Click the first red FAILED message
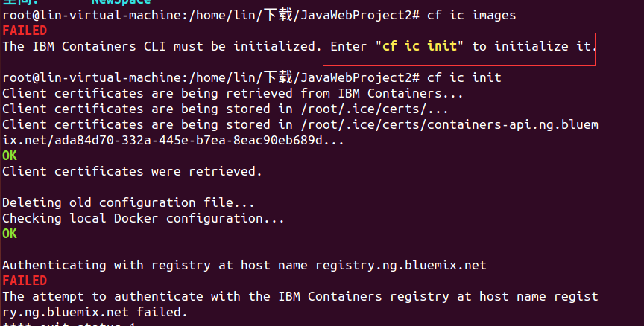The height and width of the screenshot is (326, 644). [x=24, y=31]
